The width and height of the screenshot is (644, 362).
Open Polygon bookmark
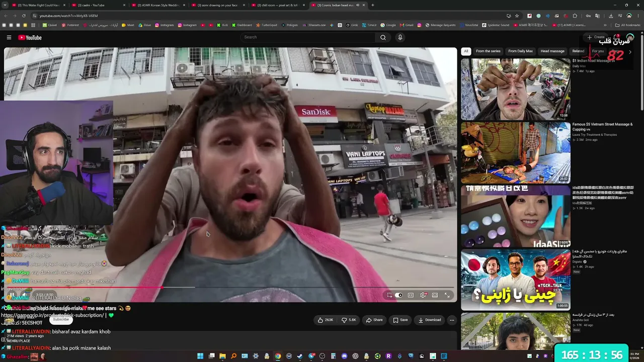[289, 25]
